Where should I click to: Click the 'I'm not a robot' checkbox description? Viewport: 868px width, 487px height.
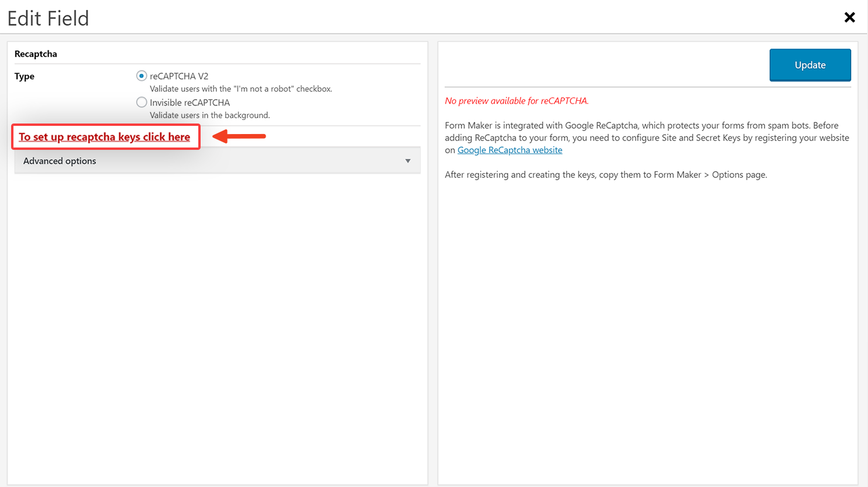241,89
